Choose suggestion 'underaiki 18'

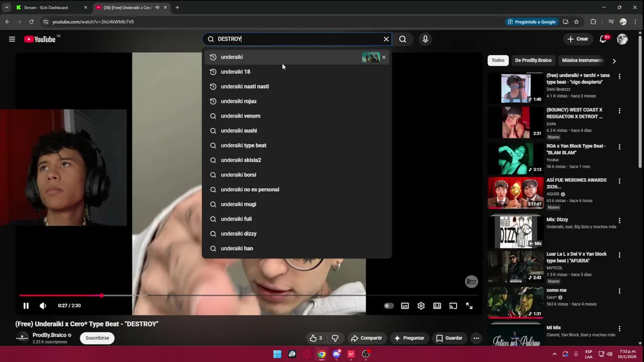tap(297, 72)
